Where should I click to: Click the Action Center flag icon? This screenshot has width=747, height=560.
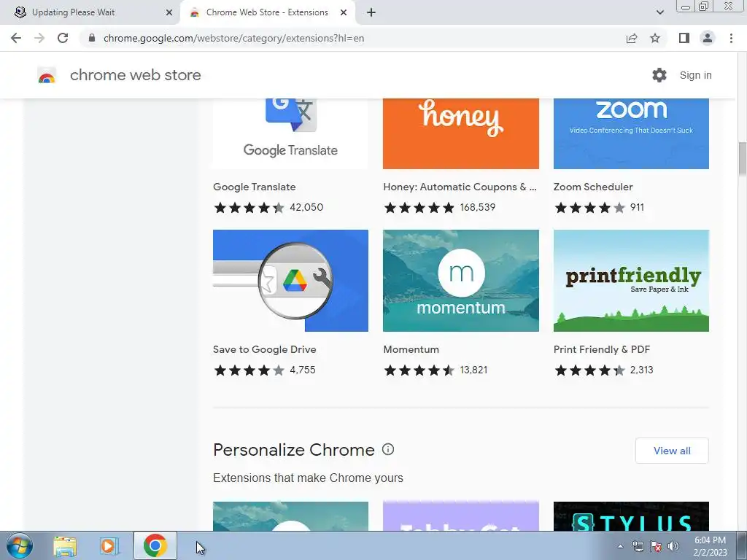pyautogui.click(x=656, y=546)
